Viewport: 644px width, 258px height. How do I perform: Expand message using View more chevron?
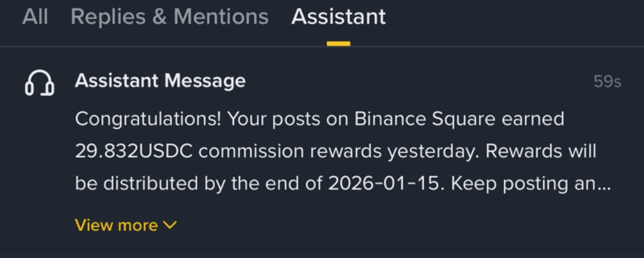pyautogui.click(x=170, y=225)
